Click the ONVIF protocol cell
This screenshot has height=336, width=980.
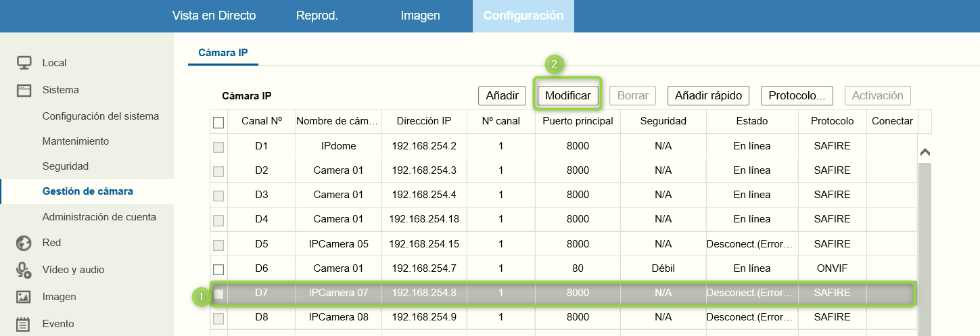[832, 268]
